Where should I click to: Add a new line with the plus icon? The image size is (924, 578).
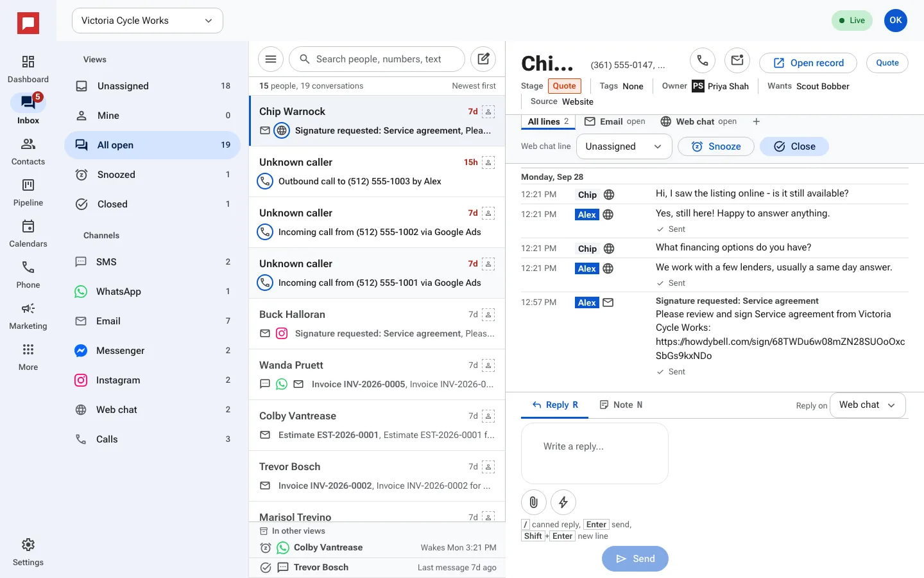(757, 121)
